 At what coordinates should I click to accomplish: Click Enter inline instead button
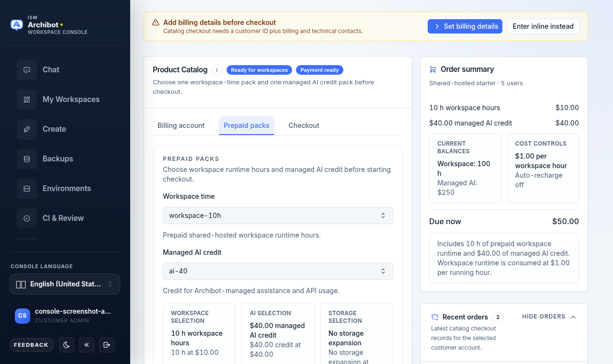tap(543, 26)
